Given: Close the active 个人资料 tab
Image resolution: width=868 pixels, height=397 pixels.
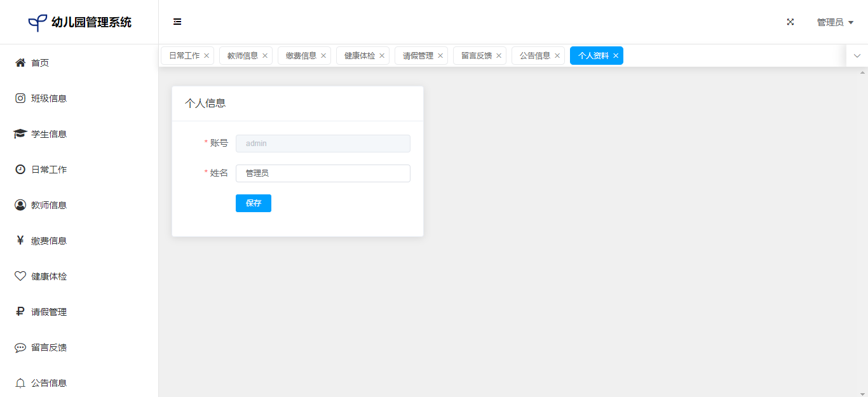Looking at the screenshot, I should point(616,56).
